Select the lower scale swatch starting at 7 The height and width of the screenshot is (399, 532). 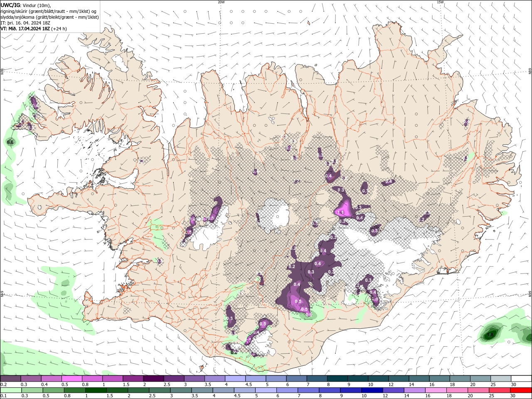[308, 390]
